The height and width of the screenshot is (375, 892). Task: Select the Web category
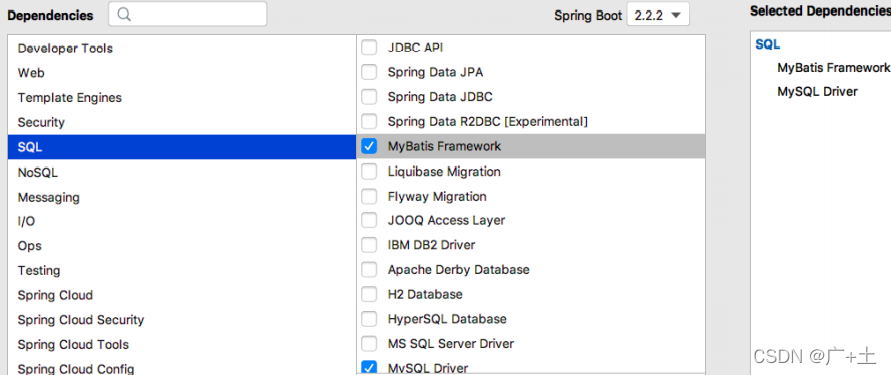click(x=182, y=73)
